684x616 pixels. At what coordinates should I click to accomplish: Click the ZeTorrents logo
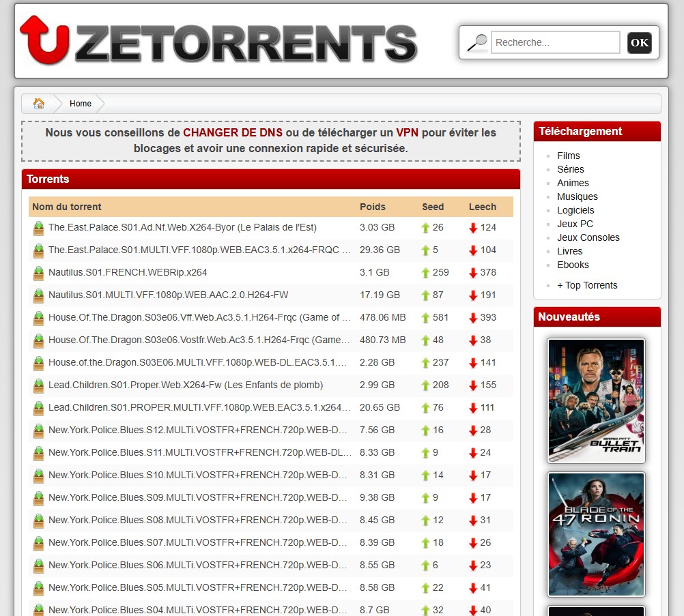pos(219,40)
